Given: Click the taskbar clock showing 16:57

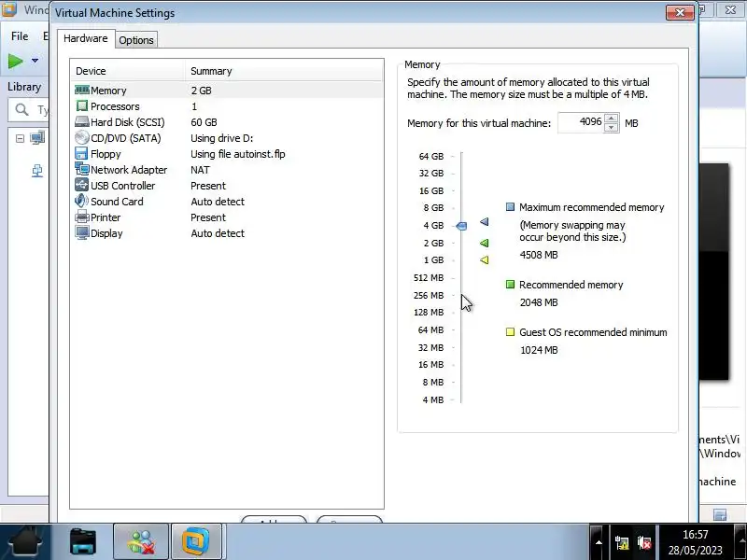Looking at the screenshot, I should (x=695, y=542).
